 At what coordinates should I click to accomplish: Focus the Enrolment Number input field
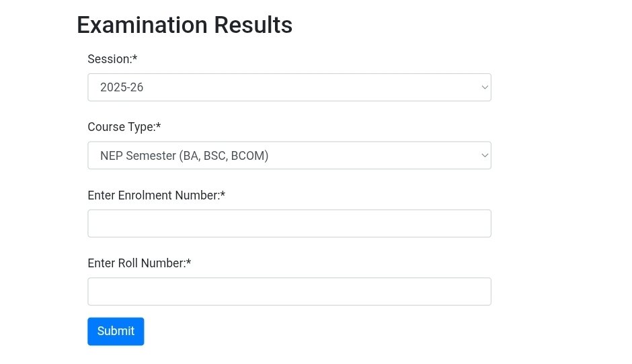[289, 224]
